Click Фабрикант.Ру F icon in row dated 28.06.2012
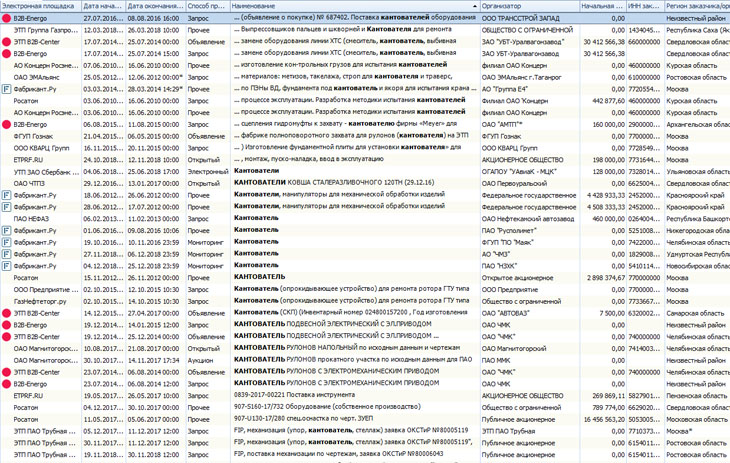Viewport: 730px width, 463px height. click(6, 207)
